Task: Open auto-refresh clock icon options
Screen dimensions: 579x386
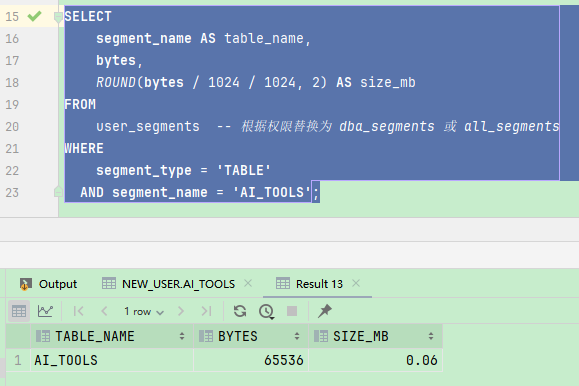Action: tap(266, 311)
